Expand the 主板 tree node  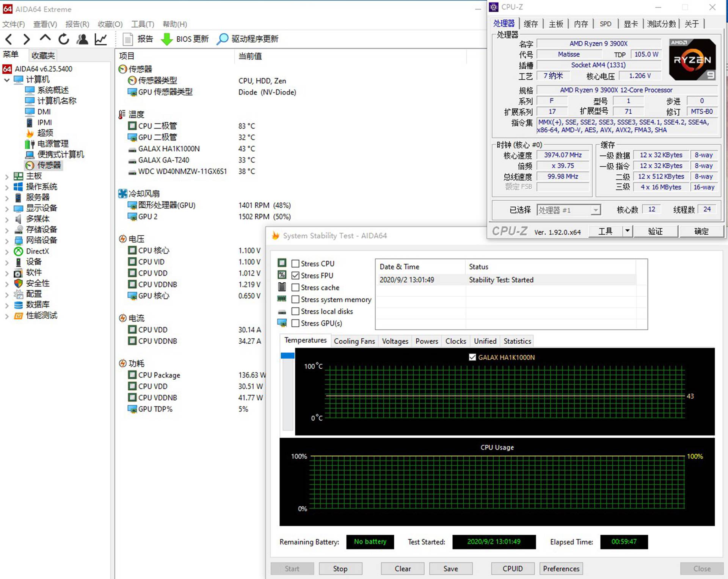click(x=7, y=177)
